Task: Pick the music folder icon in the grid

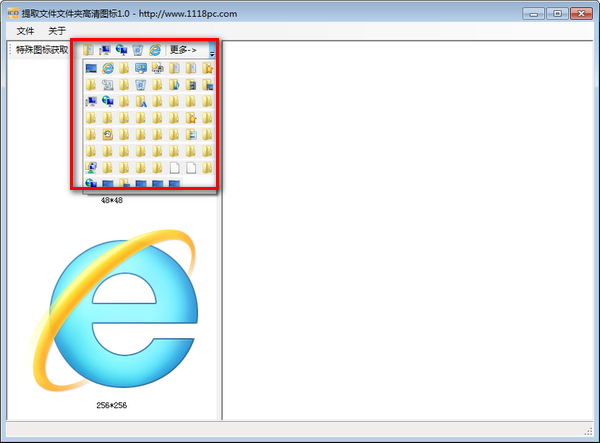Action: coord(175,85)
